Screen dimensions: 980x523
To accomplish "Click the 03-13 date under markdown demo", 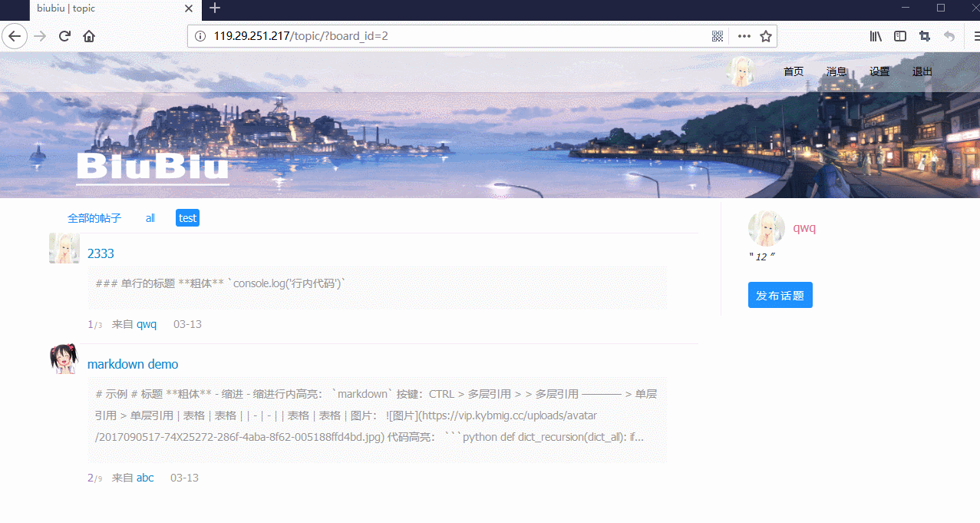I will coord(184,478).
